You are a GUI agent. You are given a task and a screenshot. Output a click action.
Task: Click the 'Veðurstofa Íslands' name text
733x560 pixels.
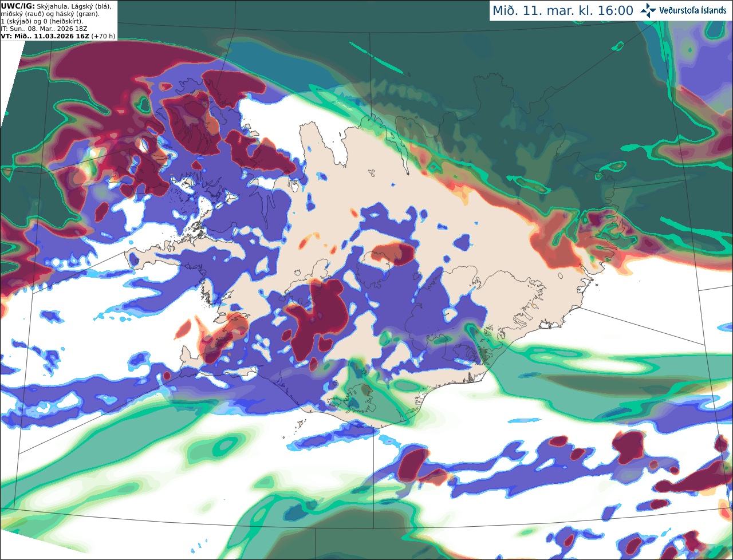(x=692, y=10)
